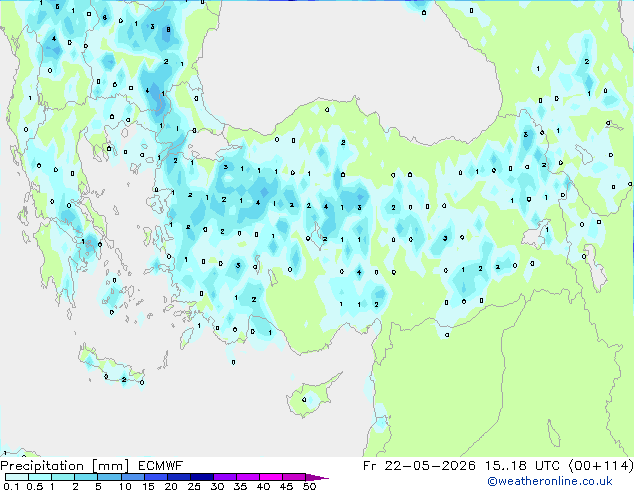Viewport: 634px width, 490px height.
Task: Select the 20–25 mm legend color swatch
Action: (x=179, y=477)
